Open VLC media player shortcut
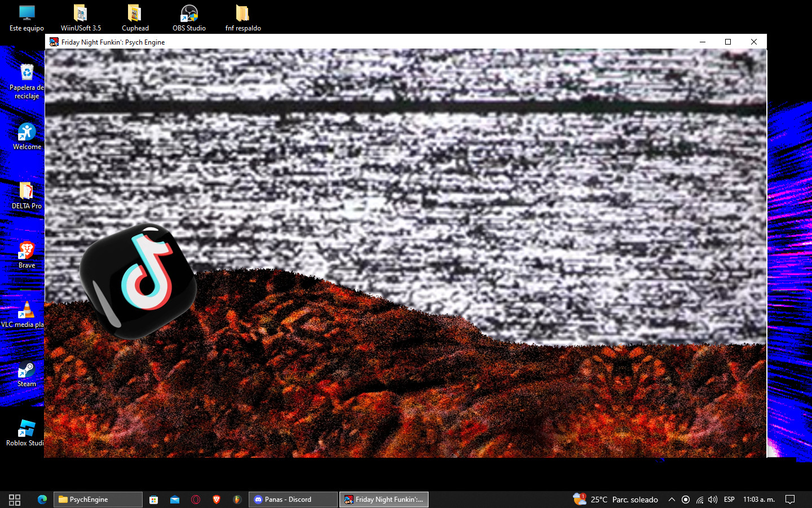The height and width of the screenshot is (508, 812). click(27, 314)
